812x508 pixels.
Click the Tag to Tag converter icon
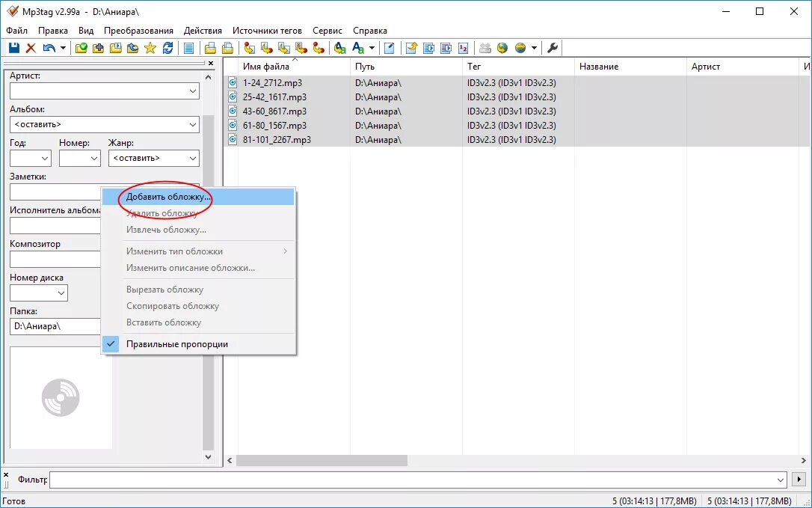click(x=319, y=48)
